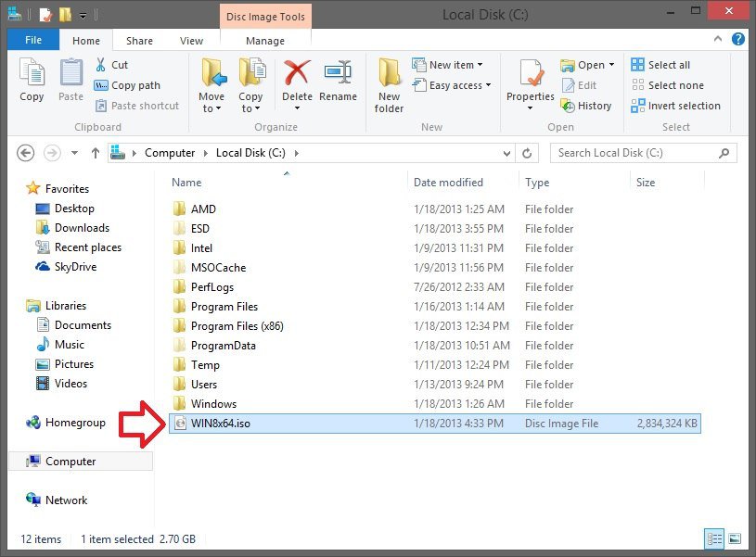The width and height of the screenshot is (756, 557).
Task: Switch to the View ribbon tab
Action: [x=191, y=41]
